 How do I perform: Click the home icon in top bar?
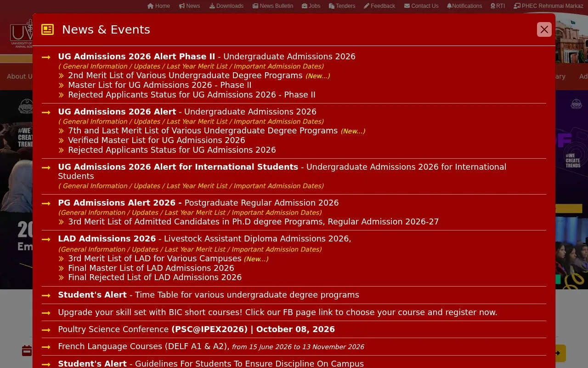[x=150, y=6]
